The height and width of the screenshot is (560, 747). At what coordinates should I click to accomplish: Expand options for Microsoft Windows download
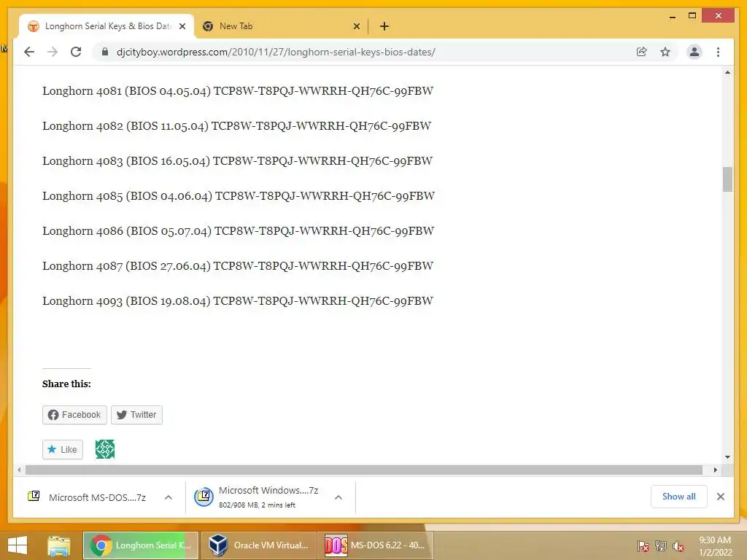[338, 497]
